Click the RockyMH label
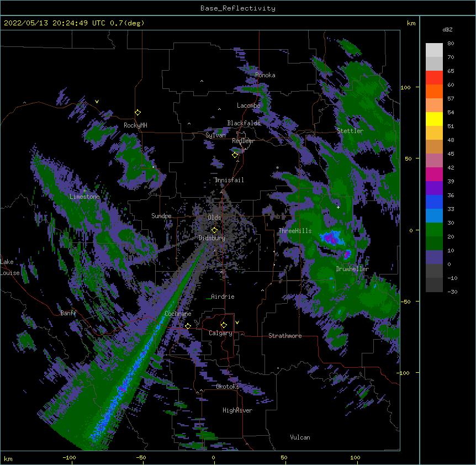Image resolution: width=476 pixels, height=465 pixels. point(135,125)
